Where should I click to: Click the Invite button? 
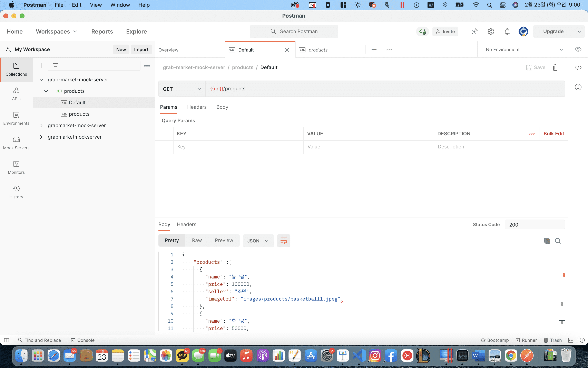click(x=445, y=31)
